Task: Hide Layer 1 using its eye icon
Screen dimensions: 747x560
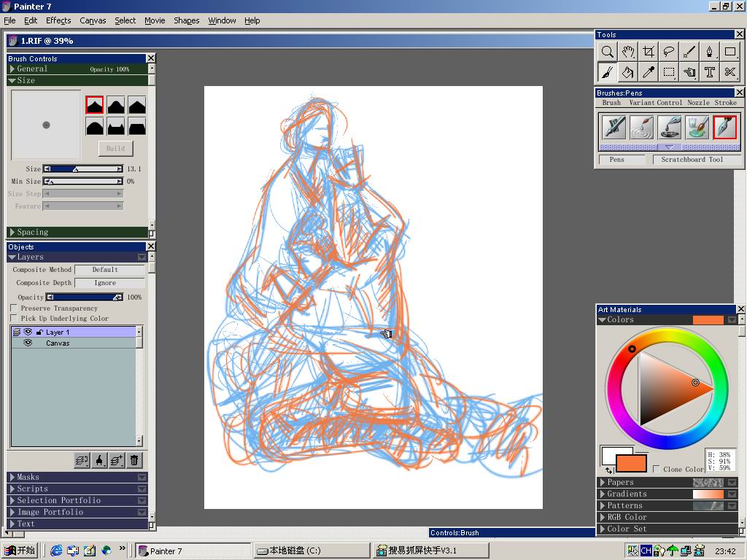Action: click(28, 332)
